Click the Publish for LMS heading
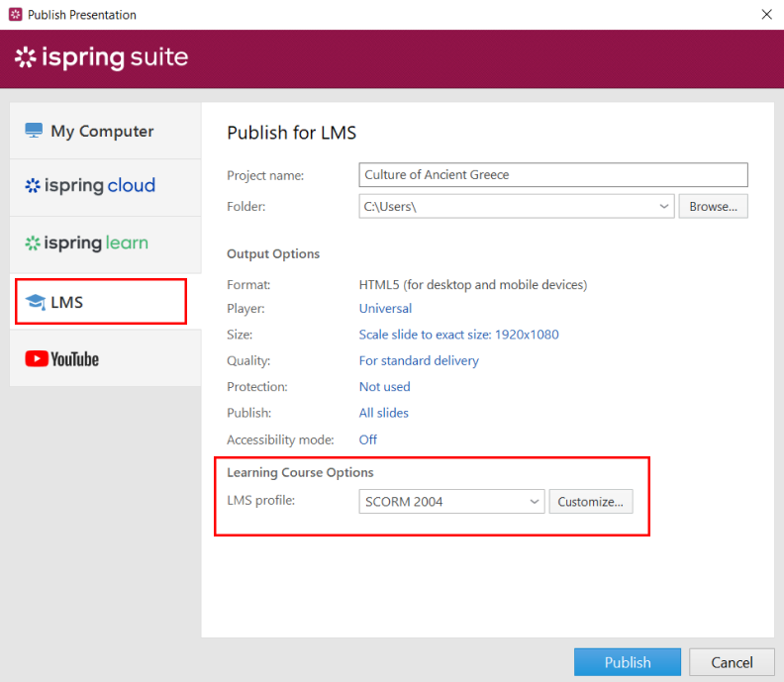Screen dimensions: 784x682 pyautogui.click(x=291, y=133)
